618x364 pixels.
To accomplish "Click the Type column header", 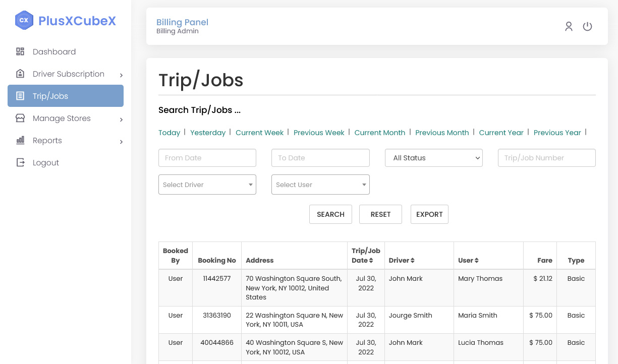I will pos(576,261).
